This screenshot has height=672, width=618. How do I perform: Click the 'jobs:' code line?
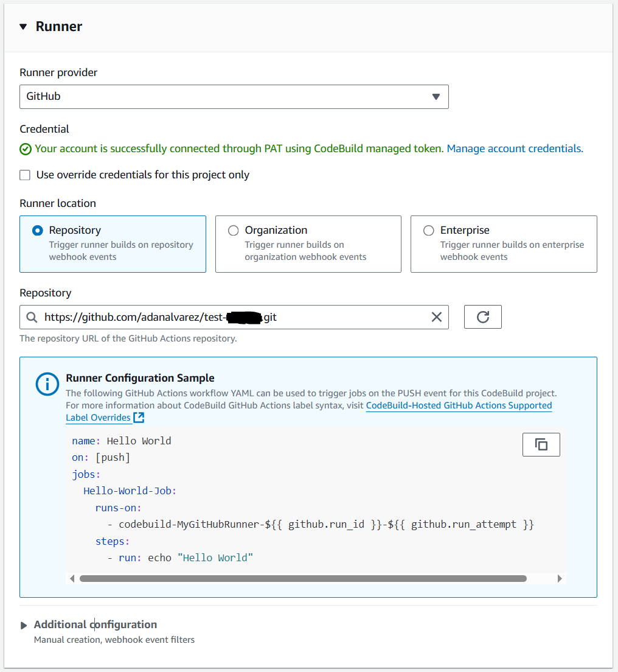[x=86, y=474]
